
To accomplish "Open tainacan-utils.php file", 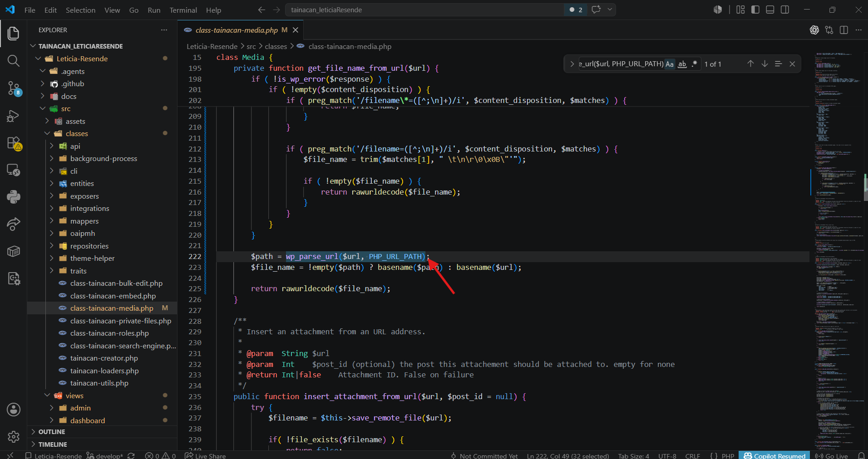I will tap(99, 383).
